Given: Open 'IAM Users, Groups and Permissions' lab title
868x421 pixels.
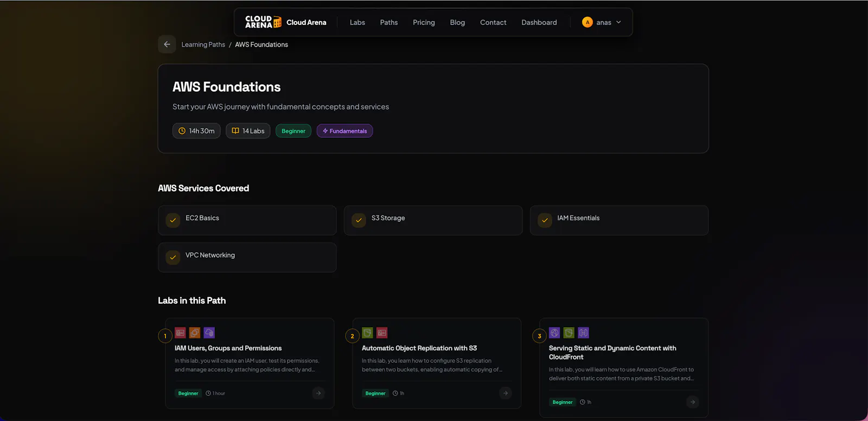Looking at the screenshot, I should click(228, 348).
